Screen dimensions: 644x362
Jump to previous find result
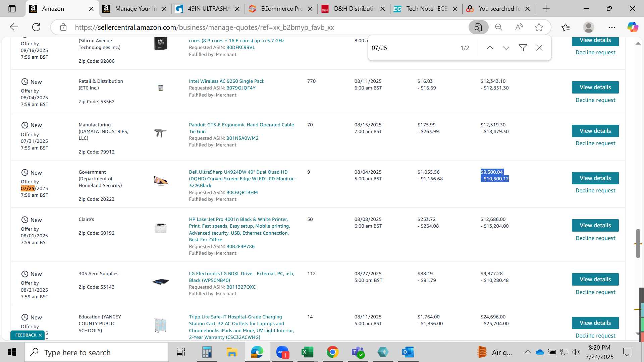490,48
